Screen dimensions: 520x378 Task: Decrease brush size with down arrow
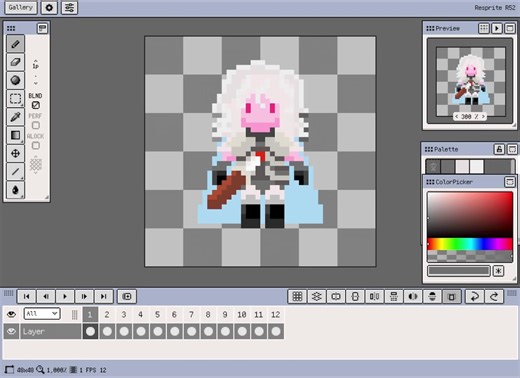point(35,83)
